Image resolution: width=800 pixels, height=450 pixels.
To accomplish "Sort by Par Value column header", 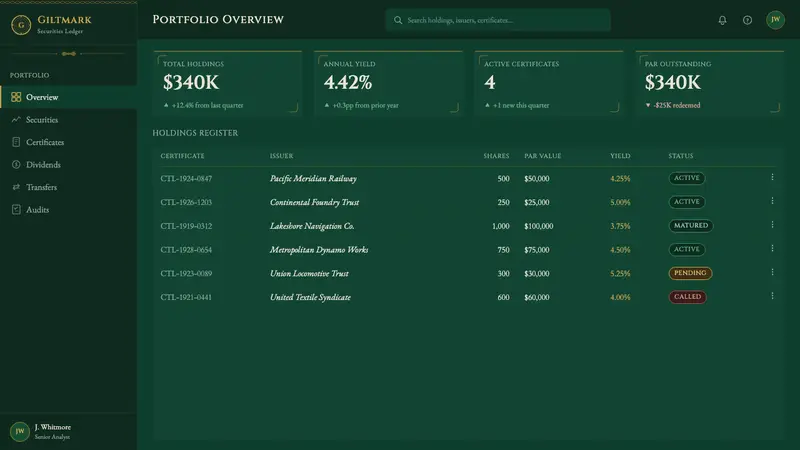I will tap(542, 156).
